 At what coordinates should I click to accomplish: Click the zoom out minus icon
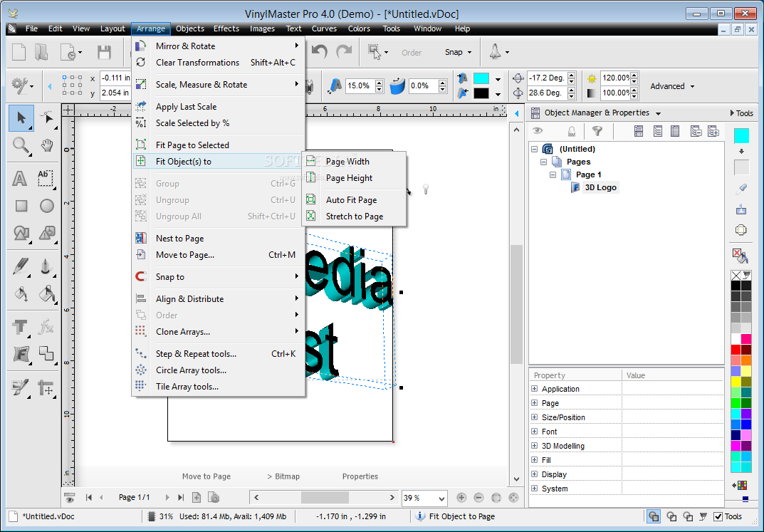(478, 497)
